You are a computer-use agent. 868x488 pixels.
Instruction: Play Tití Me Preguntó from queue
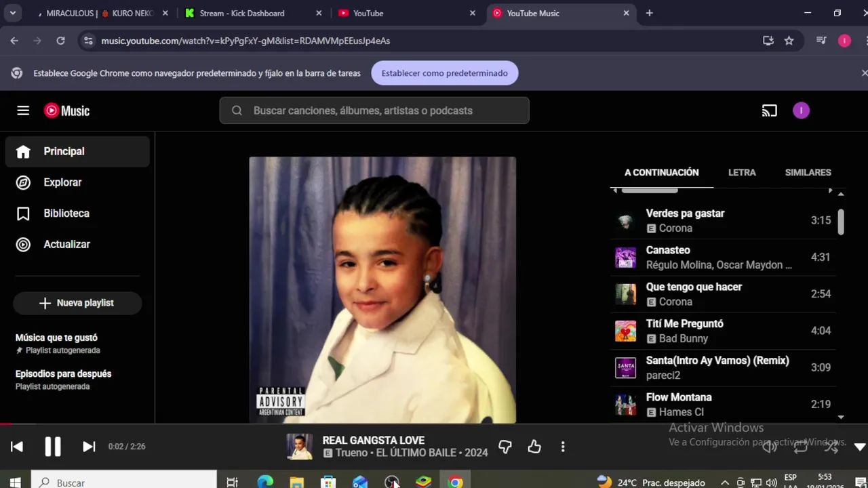point(723,331)
